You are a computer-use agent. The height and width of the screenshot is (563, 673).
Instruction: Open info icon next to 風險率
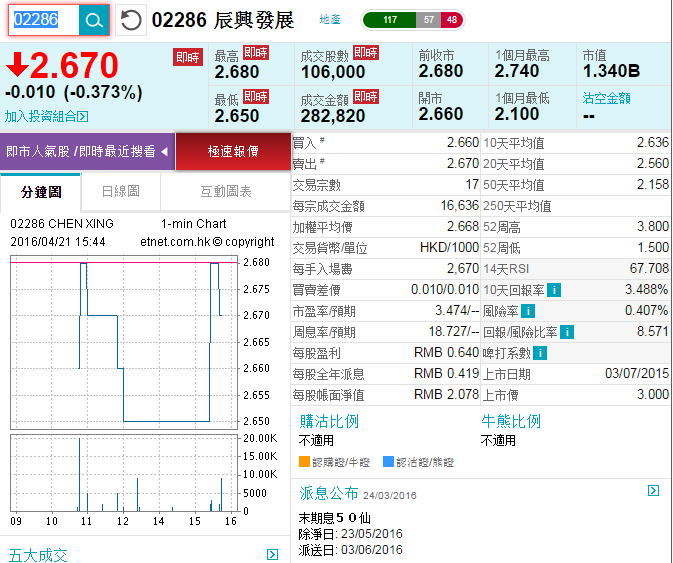point(526,311)
